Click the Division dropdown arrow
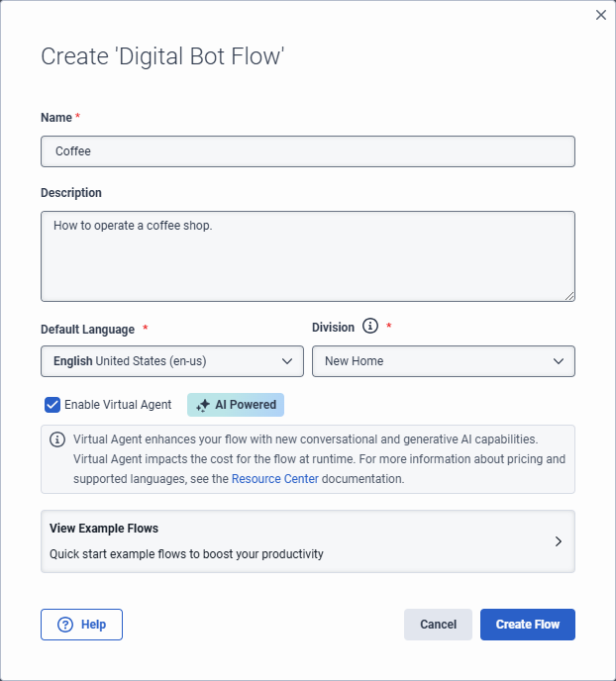616x681 pixels. point(559,361)
